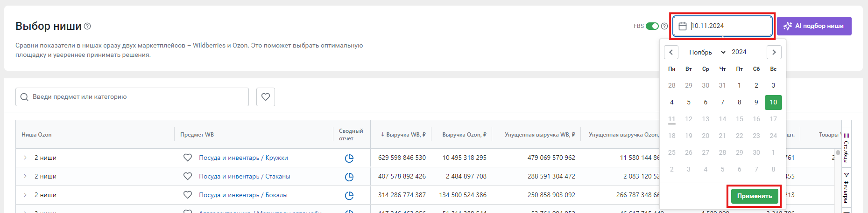This screenshot has width=868, height=213.
Task: Expand the Кружки row niches
Action: click(x=25, y=158)
